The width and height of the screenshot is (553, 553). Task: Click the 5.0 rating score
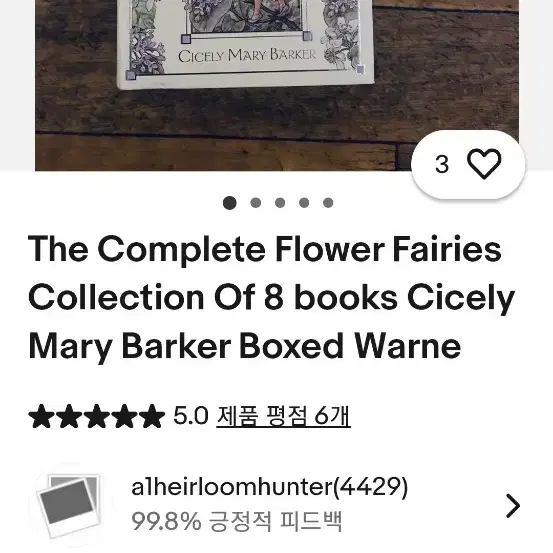click(x=191, y=415)
